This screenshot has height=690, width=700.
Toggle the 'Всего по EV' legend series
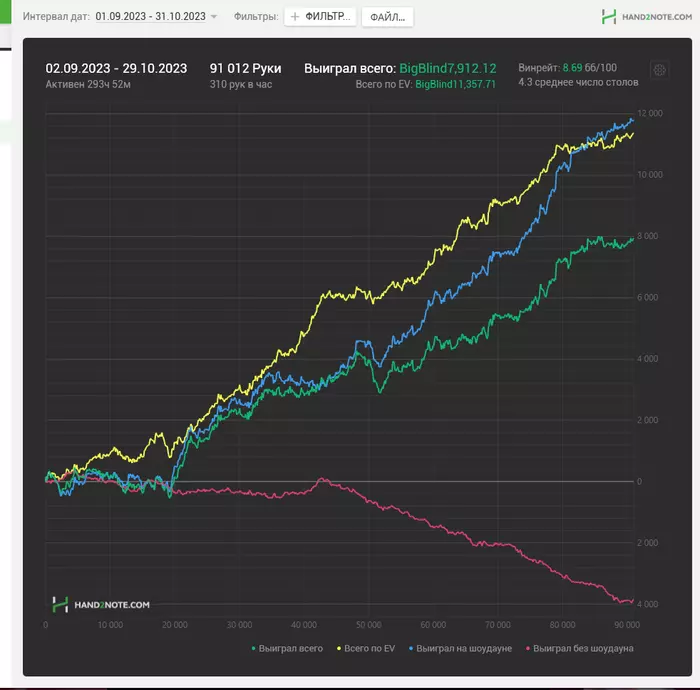click(366, 648)
